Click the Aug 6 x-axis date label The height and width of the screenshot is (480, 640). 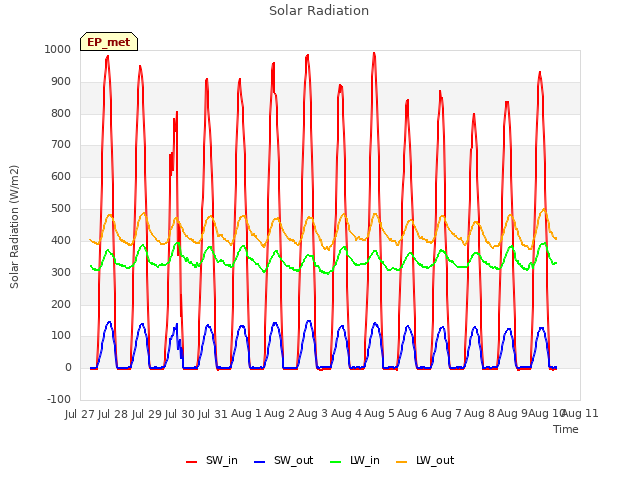[413, 413]
